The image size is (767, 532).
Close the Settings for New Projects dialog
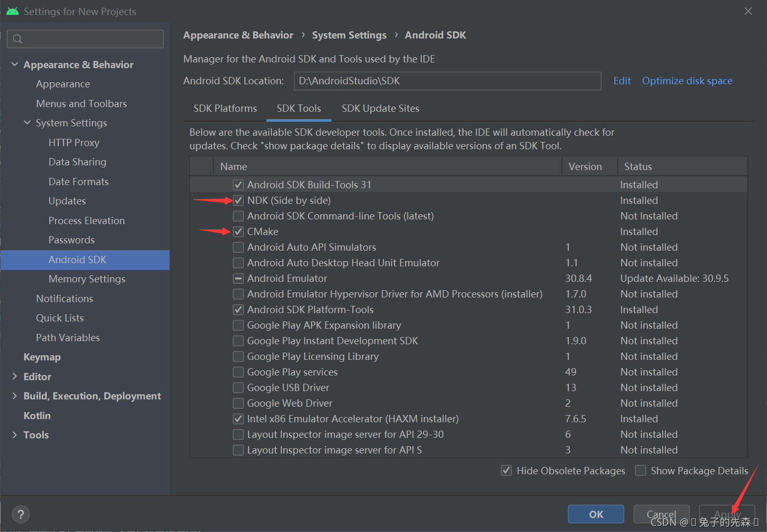coord(748,11)
